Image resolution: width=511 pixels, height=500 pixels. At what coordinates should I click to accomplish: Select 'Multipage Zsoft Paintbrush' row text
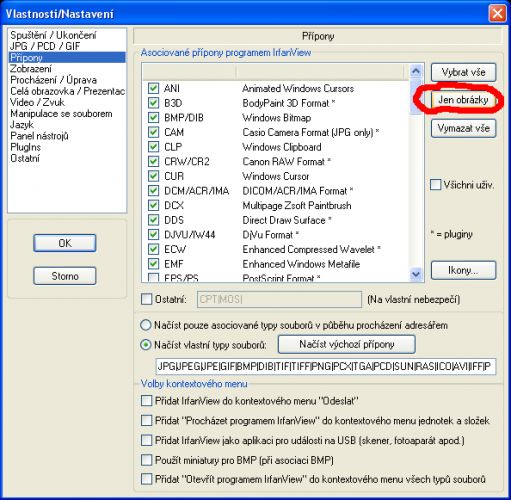pos(297,205)
